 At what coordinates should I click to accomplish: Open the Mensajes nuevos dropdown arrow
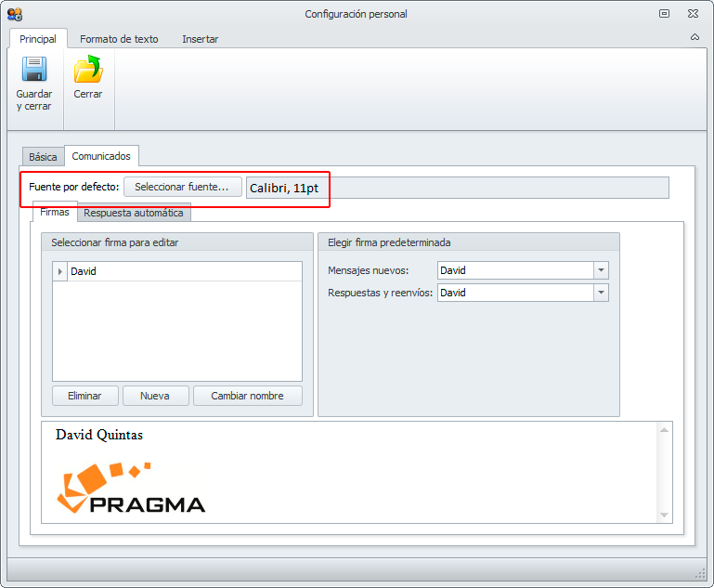[601, 270]
